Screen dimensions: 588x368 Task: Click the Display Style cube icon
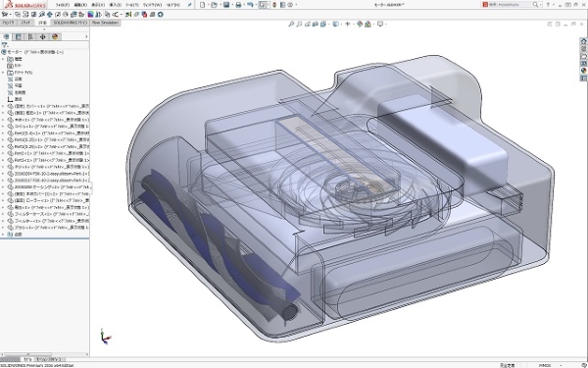tap(335, 24)
